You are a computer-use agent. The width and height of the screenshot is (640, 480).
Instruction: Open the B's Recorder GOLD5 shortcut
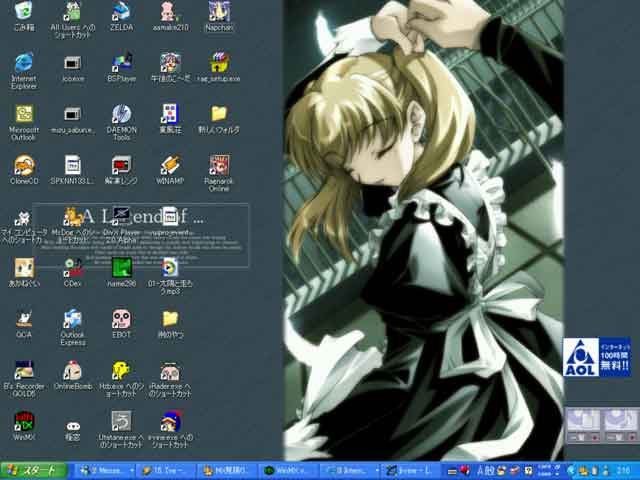click(x=24, y=371)
